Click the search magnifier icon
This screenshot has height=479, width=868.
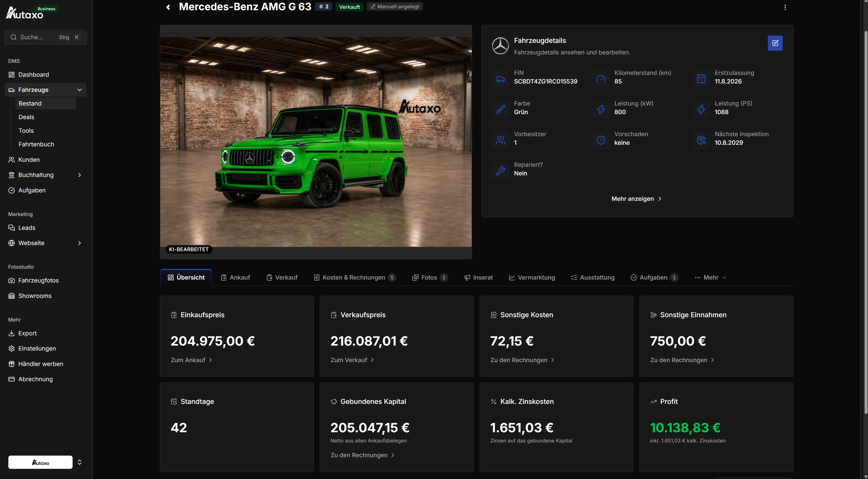pos(13,37)
